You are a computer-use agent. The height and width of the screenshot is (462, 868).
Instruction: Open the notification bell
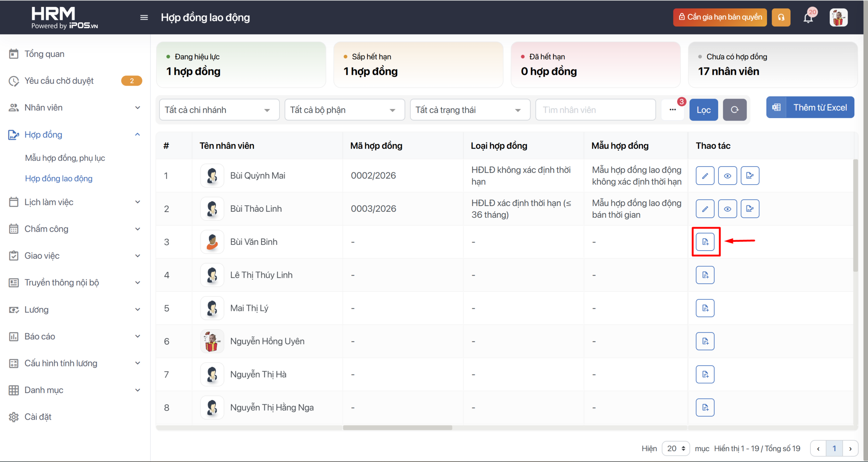pyautogui.click(x=808, y=17)
